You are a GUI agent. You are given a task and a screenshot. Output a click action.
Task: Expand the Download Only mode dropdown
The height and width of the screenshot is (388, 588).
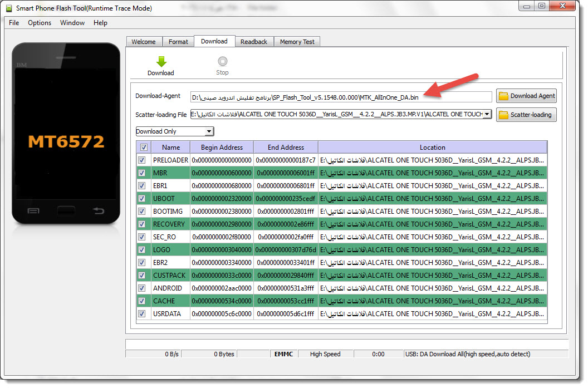coord(209,131)
